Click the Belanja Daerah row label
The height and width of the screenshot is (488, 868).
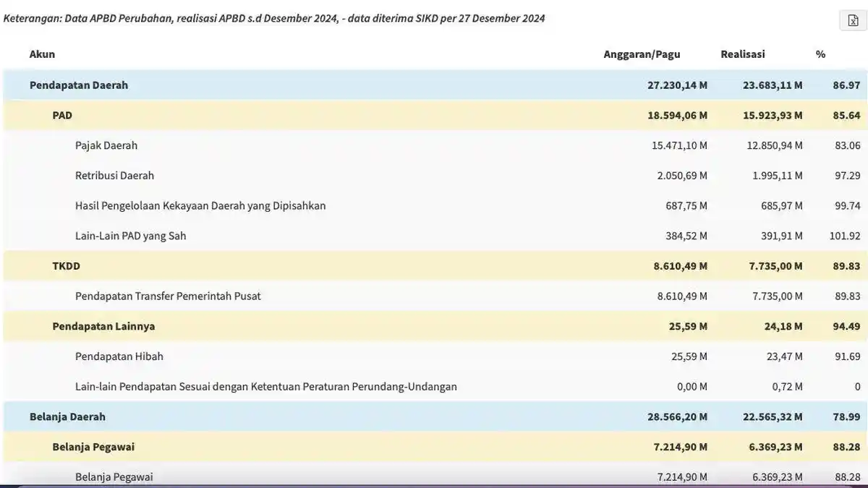[67, 416]
